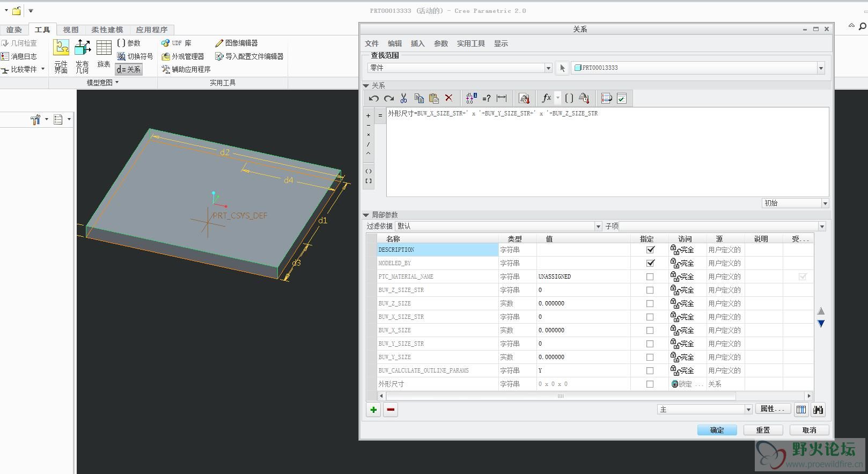The image size is (868, 474).
Task: Check designate box for BUW_X_SIZE
Action: [x=650, y=330]
